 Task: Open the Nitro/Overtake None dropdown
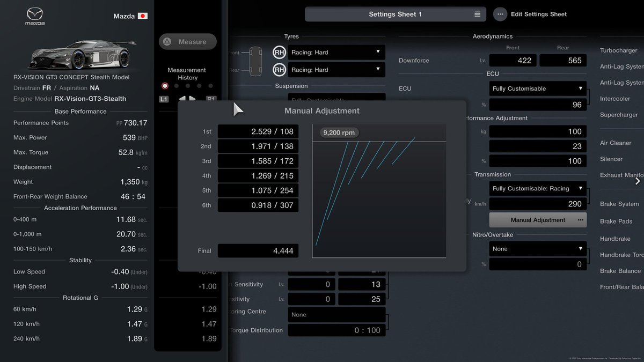pyautogui.click(x=538, y=249)
